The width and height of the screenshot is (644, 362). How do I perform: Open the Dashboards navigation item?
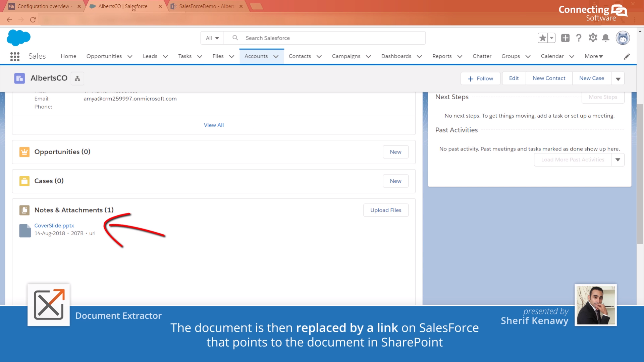coord(396,56)
